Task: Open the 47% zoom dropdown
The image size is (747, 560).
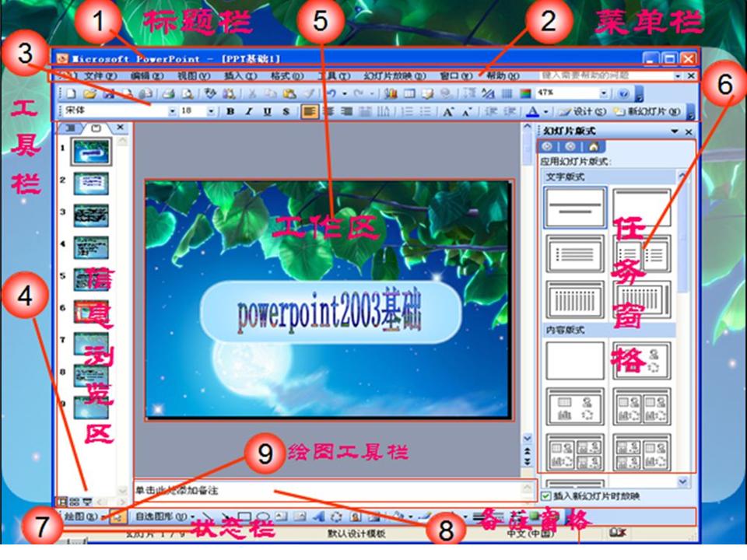Action: click(x=603, y=94)
